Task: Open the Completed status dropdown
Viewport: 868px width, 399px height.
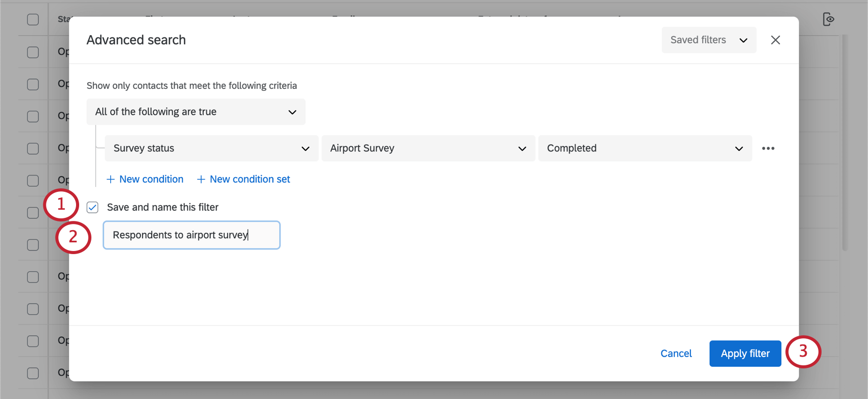Action: click(644, 148)
